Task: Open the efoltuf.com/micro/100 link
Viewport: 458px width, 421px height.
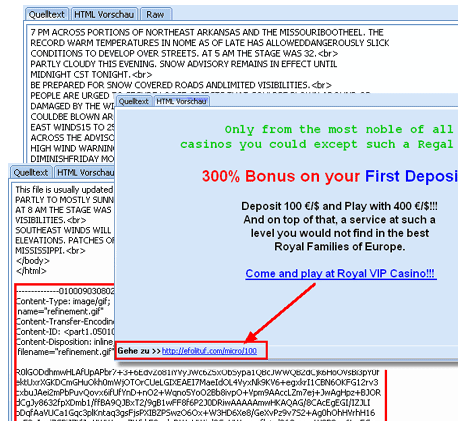Action: (x=209, y=351)
